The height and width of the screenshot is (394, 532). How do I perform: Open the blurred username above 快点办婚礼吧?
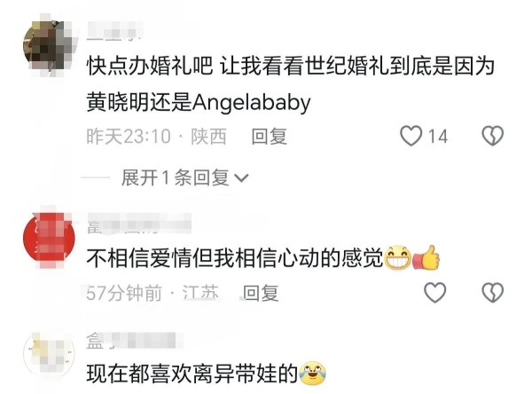coord(115,32)
